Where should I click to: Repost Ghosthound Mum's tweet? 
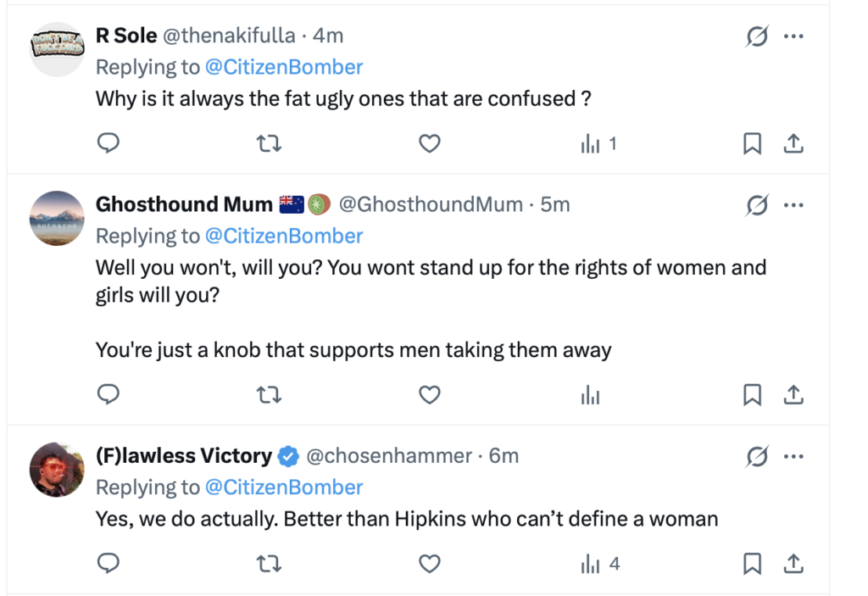269,394
